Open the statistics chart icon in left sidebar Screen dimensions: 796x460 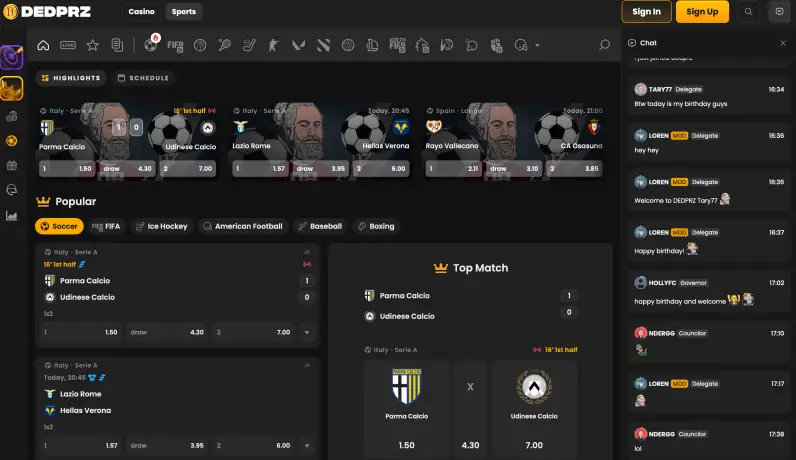click(12, 215)
